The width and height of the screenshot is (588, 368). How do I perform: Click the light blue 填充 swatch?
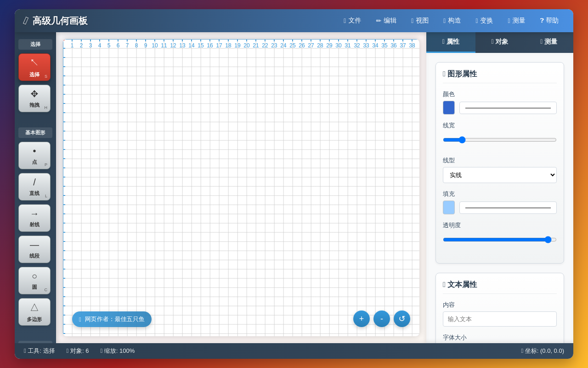pyautogui.click(x=449, y=207)
